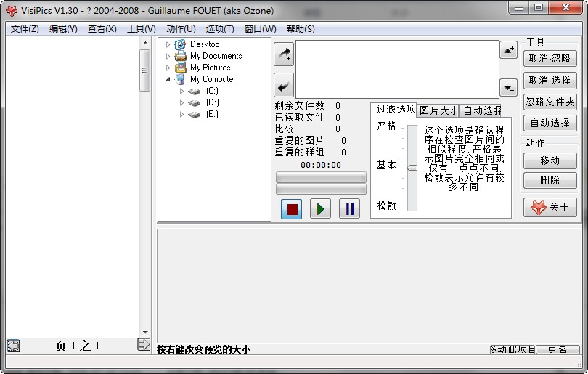Click the 移动此项目 status button

[x=513, y=349]
